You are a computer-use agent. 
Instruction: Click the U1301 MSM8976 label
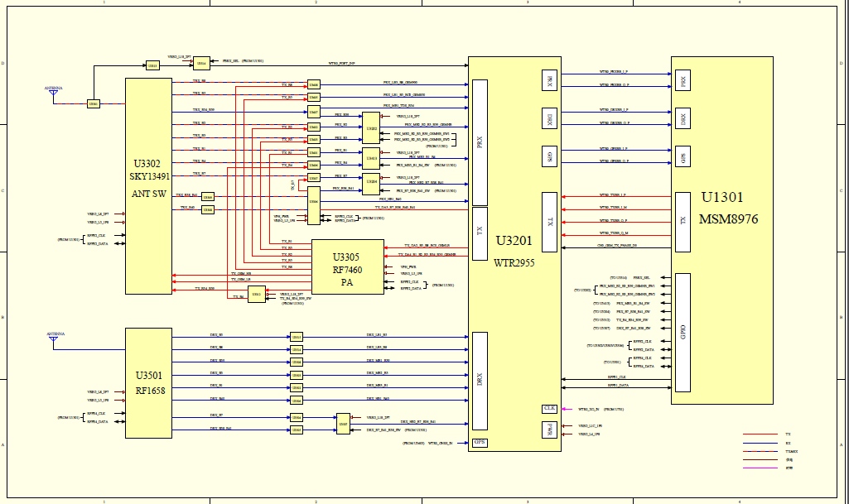[728, 209]
